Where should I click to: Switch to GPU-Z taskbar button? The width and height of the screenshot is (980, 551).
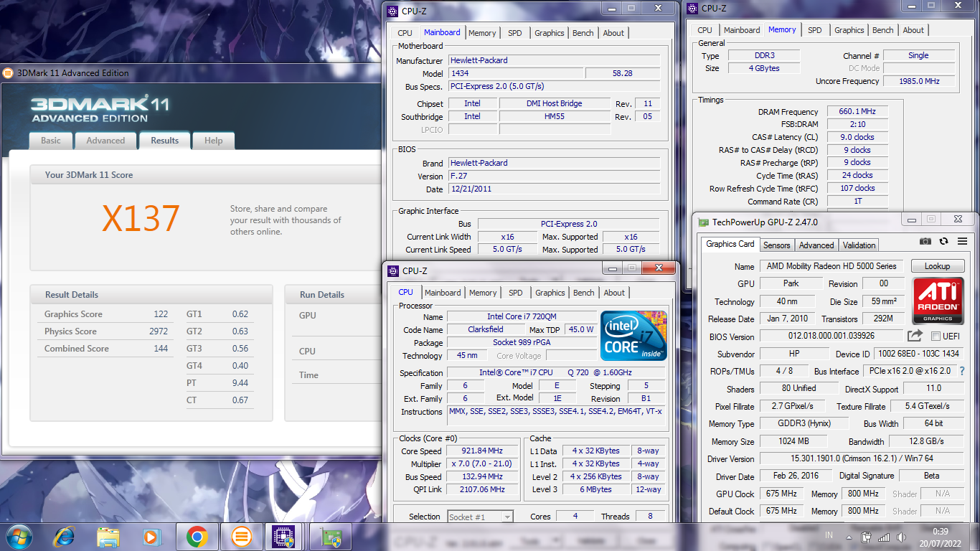(x=330, y=536)
